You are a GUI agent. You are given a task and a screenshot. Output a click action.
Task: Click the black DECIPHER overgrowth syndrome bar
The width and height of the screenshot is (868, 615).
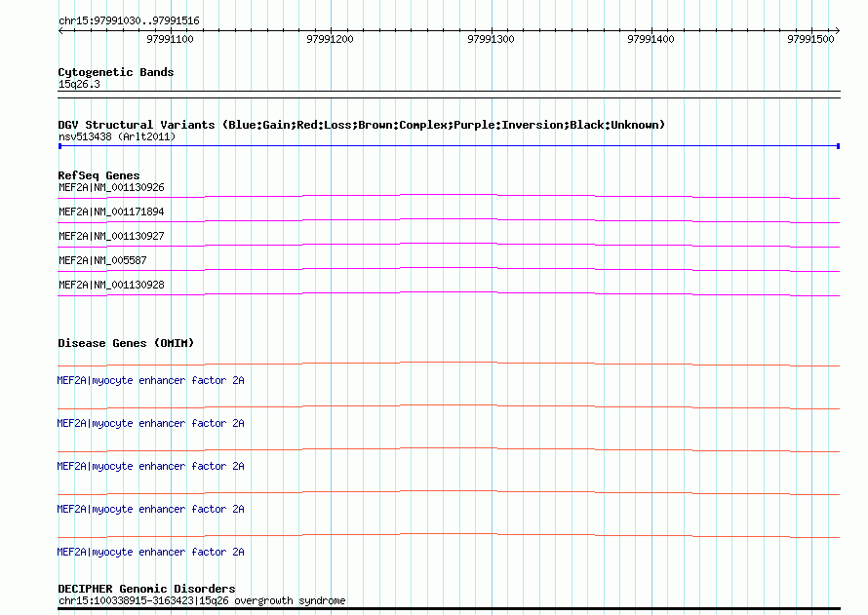[449, 609]
